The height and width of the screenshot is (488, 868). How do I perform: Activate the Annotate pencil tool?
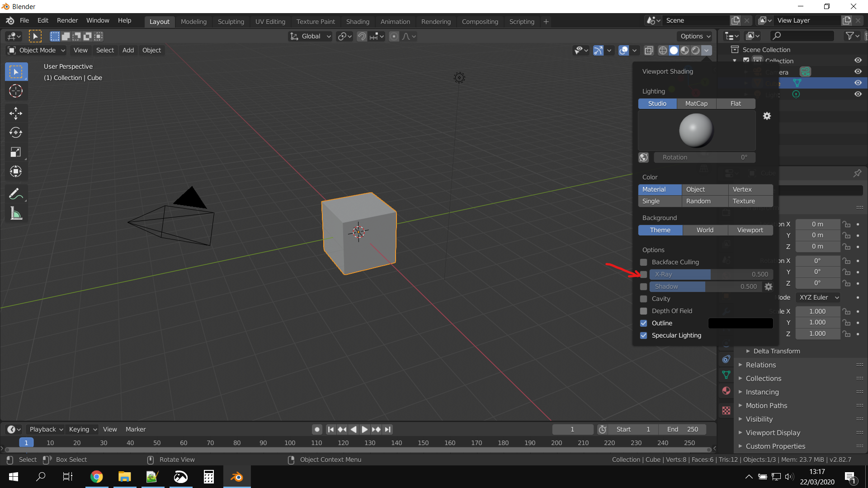tap(16, 194)
